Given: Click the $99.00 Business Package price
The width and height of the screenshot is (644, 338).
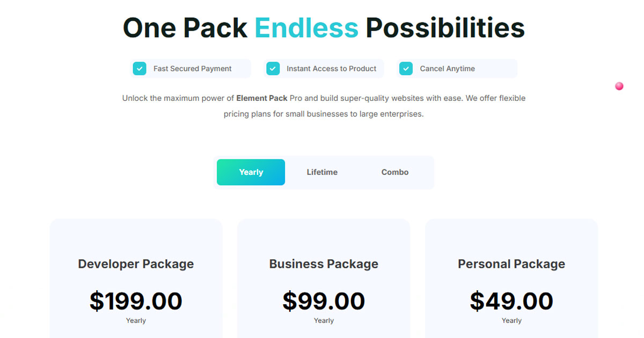Looking at the screenshot, I should coord(324,300).
